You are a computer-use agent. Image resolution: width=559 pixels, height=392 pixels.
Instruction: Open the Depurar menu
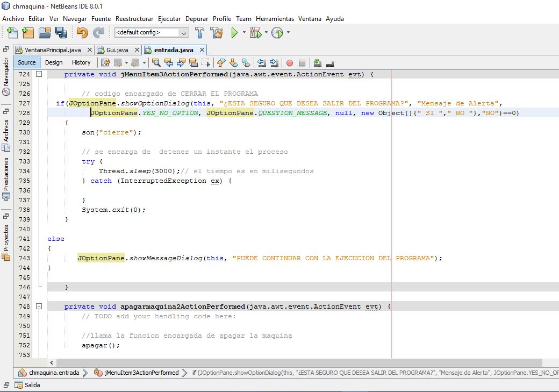pos(197,18)
